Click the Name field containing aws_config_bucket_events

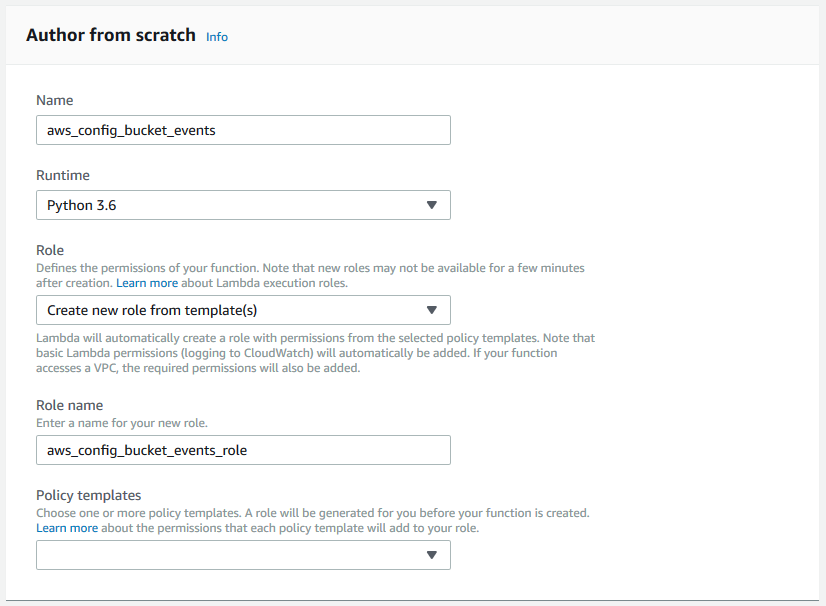coord(243,130)
